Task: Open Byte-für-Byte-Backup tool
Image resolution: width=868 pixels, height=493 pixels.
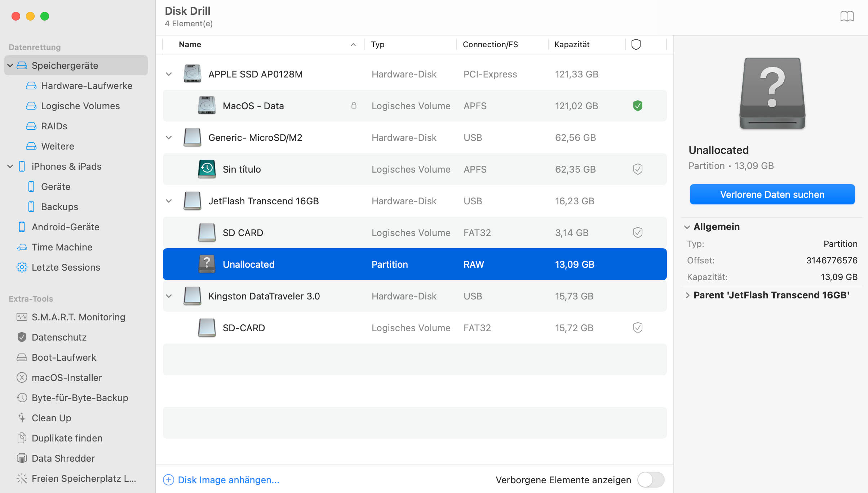Action: [x=73, y=398]
